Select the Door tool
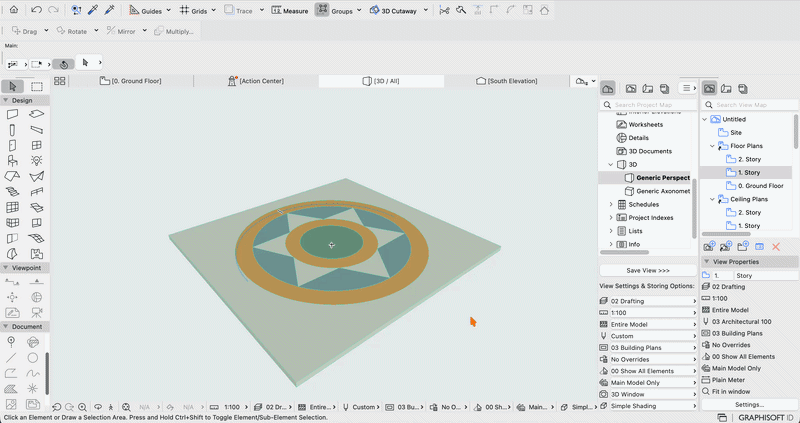This screenshot has height=423, width=800. [x=13, y=145]
